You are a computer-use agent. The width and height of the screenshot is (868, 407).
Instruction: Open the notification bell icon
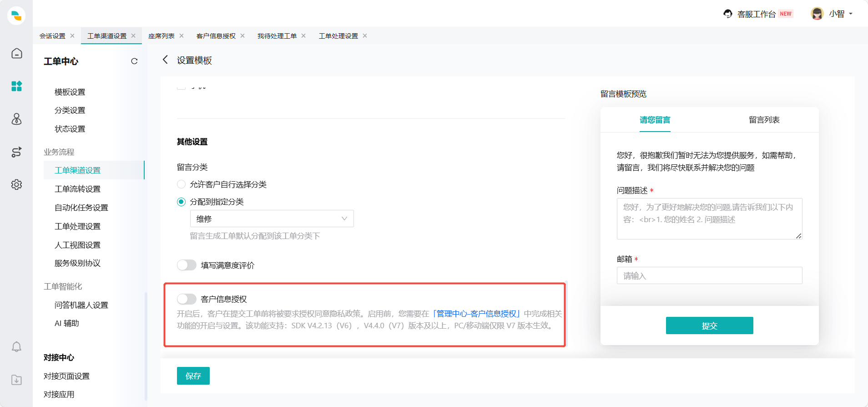click(x=17, y=347)
